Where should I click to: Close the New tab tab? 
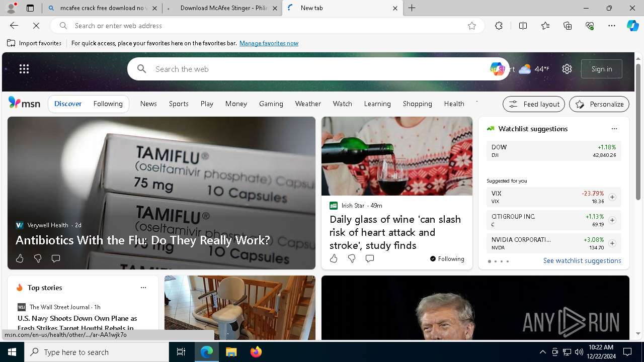(395, 8)
